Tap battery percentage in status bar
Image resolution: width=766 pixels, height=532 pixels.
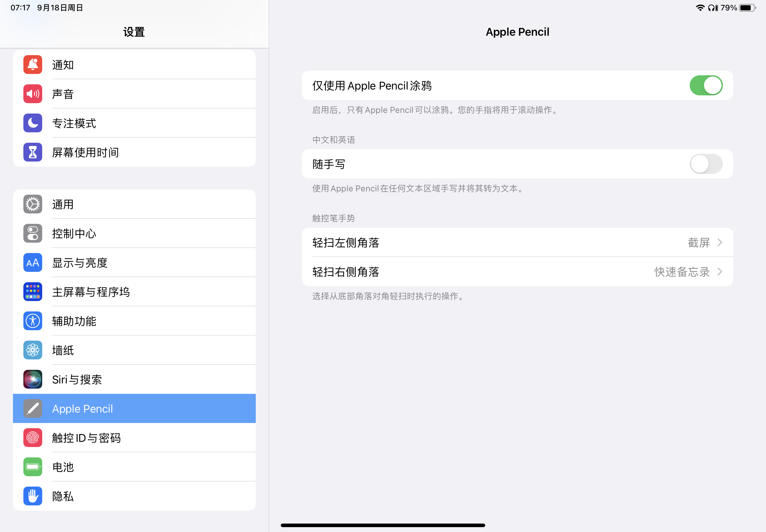click(x=728, y=8)
